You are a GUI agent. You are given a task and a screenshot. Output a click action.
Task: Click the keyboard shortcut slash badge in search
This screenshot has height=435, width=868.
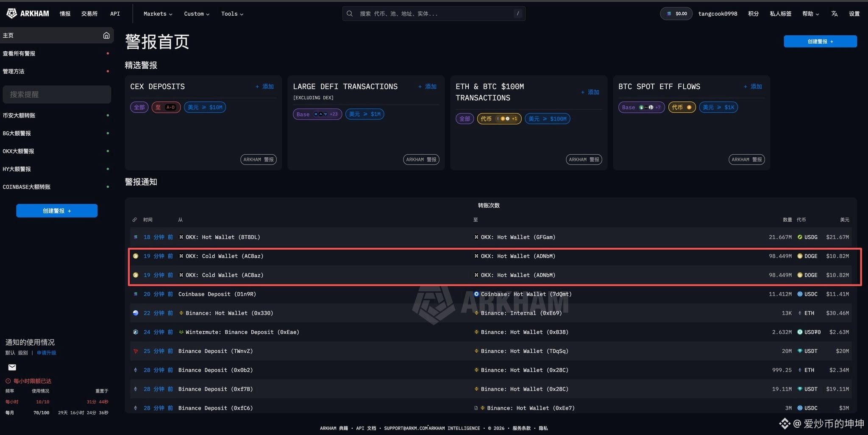tap(517, 14)
